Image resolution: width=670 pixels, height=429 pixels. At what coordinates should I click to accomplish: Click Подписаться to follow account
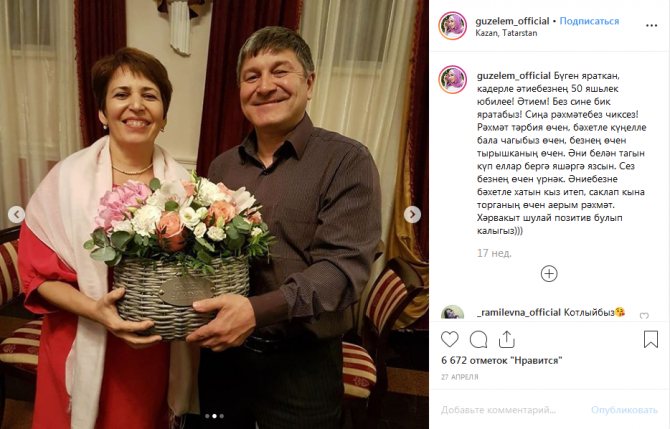(x=589, y=21)
